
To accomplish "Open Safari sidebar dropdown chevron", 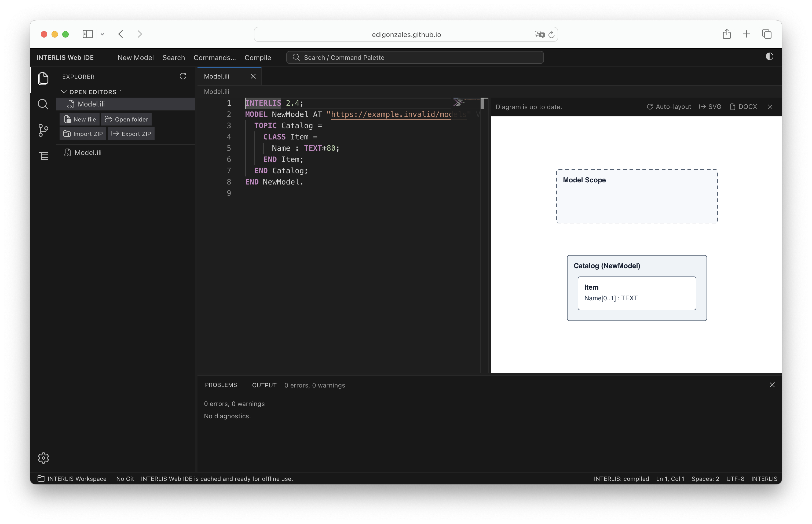I will (x=102, y=34).
